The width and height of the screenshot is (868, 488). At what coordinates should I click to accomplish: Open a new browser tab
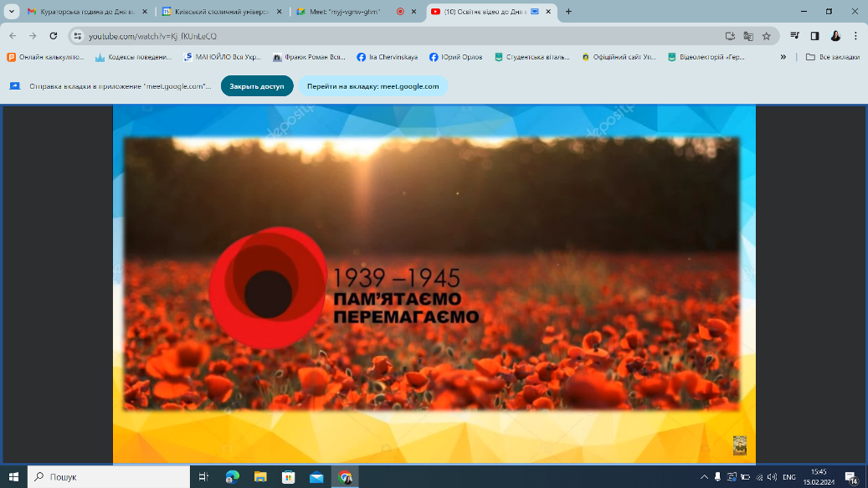[x=568, y=11]
